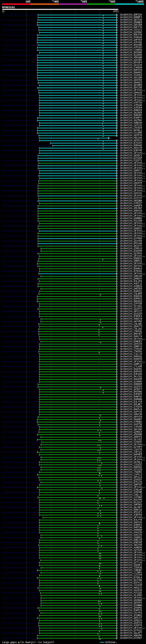Click the query end position 476

(115, 11)
